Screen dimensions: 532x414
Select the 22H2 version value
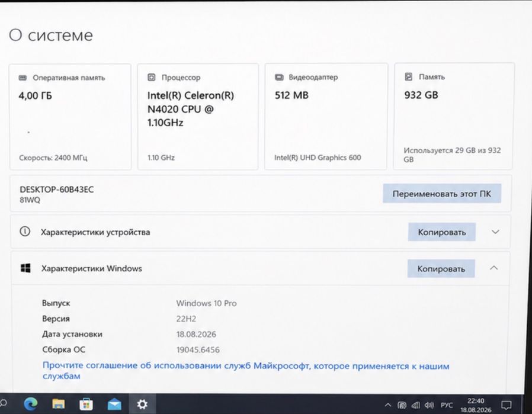click(x=186, y=319)
